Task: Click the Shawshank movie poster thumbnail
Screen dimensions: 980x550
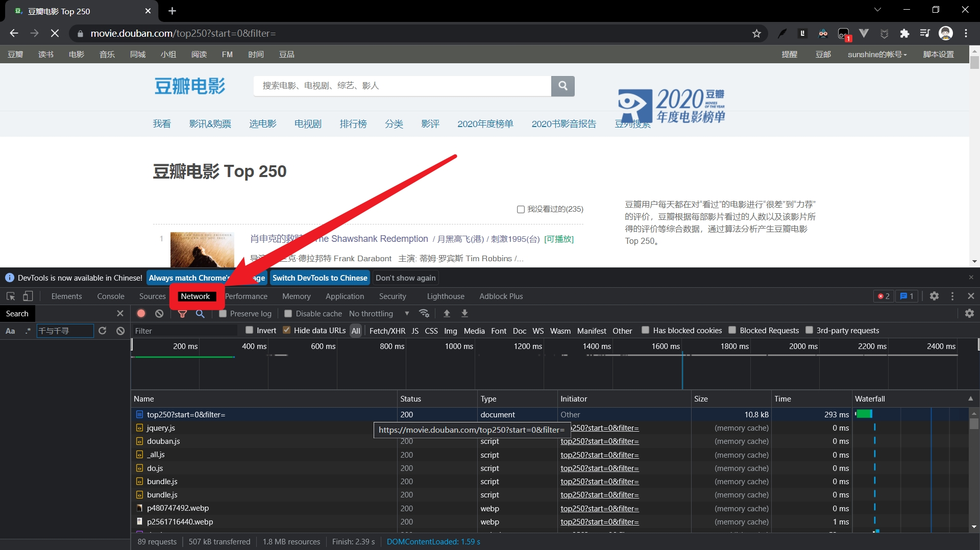Action: click(202, 249)
